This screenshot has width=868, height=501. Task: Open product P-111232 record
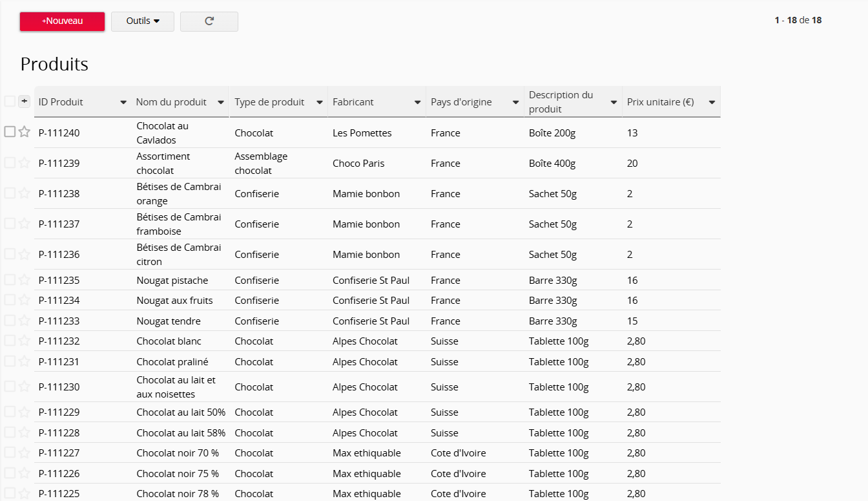click(x=59, y=341)
